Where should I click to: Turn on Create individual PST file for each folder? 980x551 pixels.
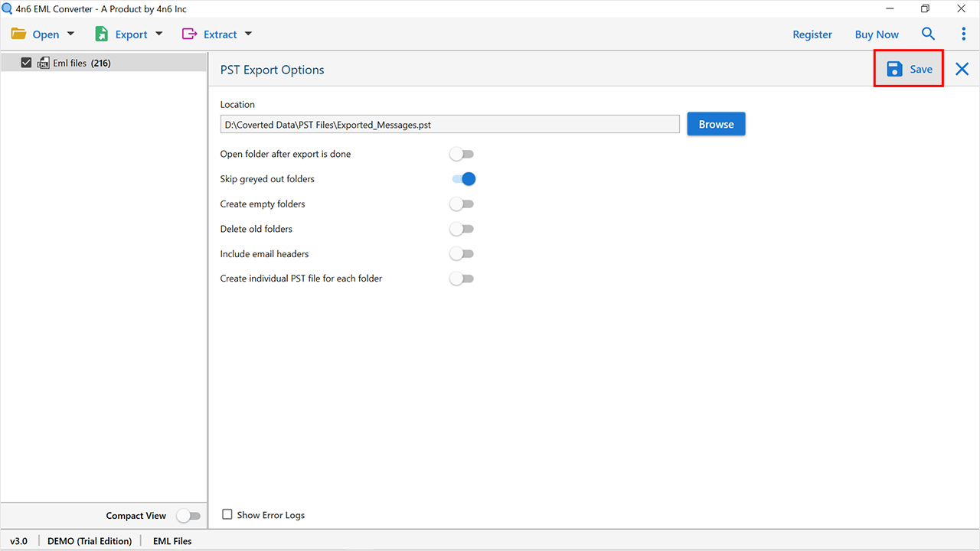[x=461, y=278]
